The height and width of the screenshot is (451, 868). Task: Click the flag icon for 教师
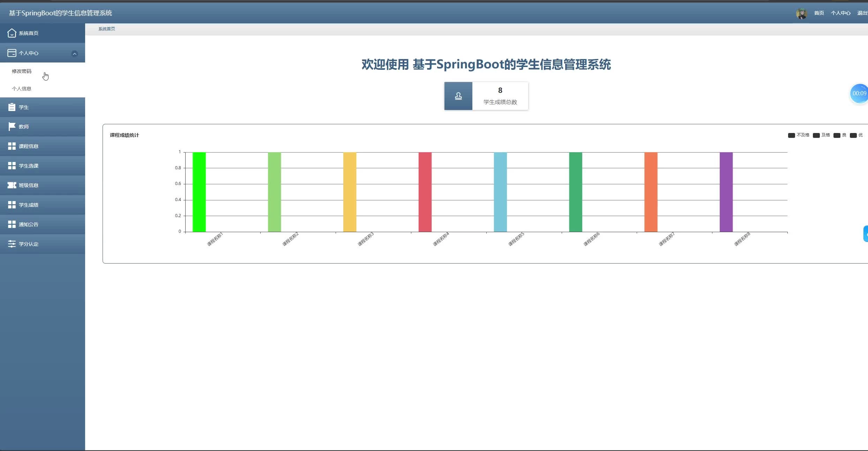coord(12,126)
